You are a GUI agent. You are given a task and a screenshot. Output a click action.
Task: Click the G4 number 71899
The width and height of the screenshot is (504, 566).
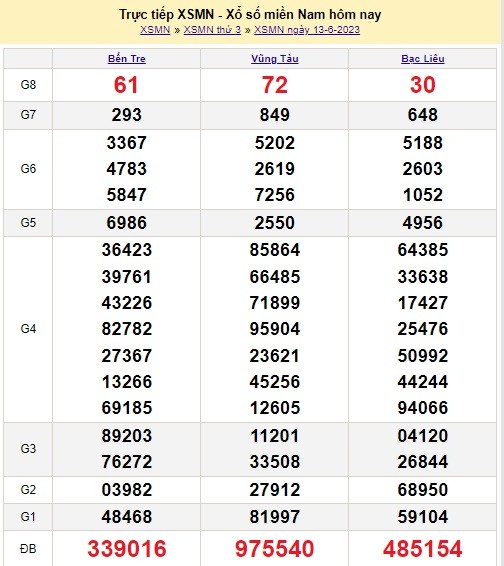pos(275,303)
